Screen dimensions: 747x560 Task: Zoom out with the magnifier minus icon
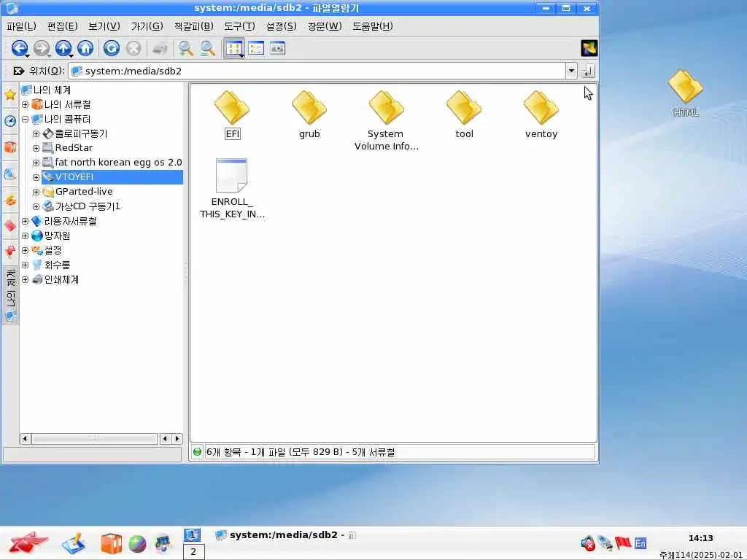[207, 48]
